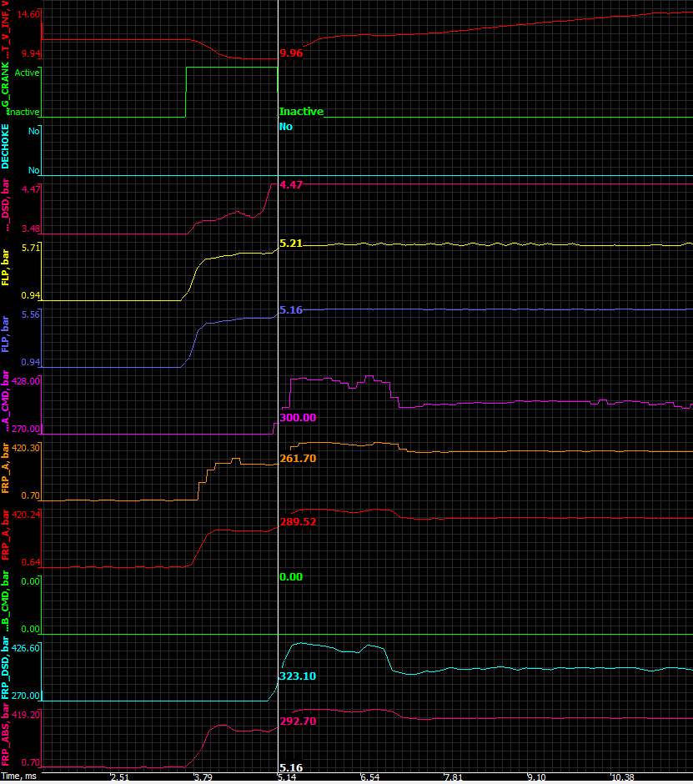This screenshot has width=693, height=784.
Task: Select the orange FRP_A, bar axis label
Action: click(x=7, y=470)
